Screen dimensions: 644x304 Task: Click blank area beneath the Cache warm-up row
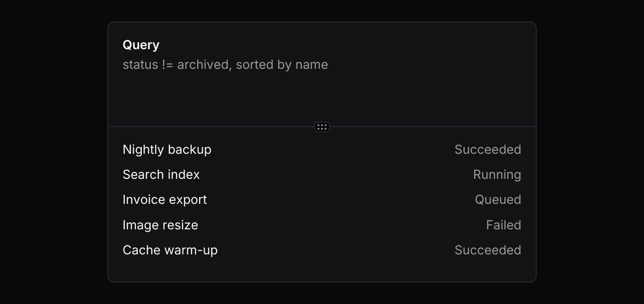(322, 270)
